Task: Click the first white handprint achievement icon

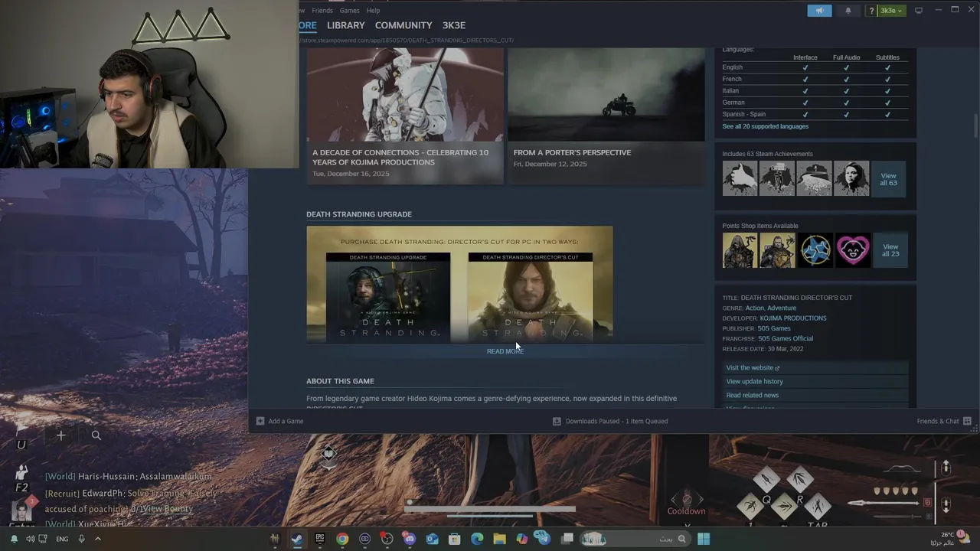Action: coord(740,178)
